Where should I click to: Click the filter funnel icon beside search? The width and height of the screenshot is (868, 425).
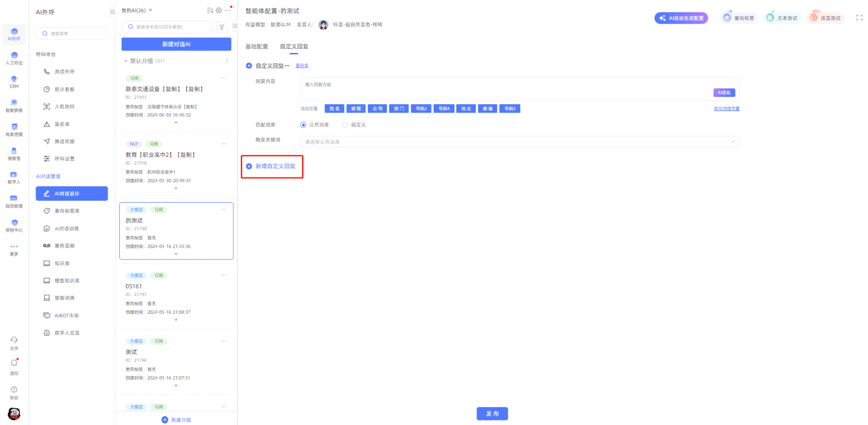(x=222, y=27)
